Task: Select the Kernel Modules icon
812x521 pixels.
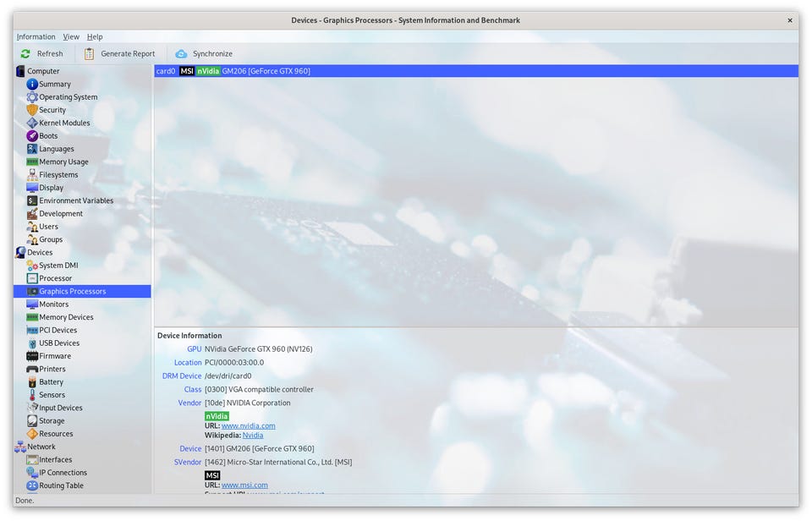Action: (32, 123)
